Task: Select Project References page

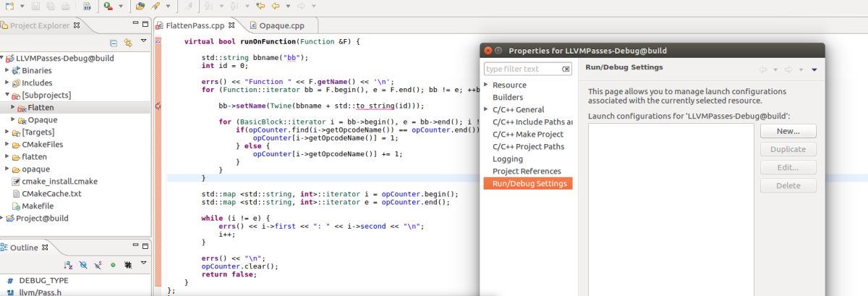Action: pyautogui.click(x=528, y=171)
